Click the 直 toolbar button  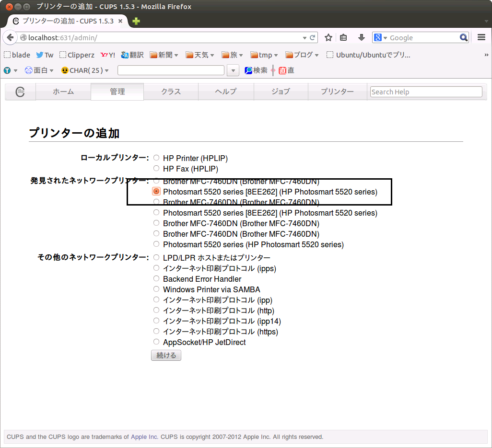286,70
